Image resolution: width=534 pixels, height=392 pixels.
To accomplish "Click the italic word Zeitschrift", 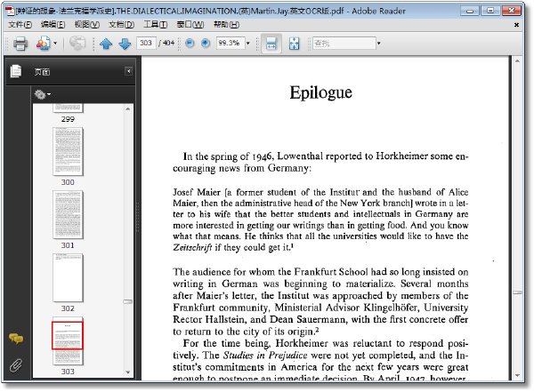I will 192,247.
